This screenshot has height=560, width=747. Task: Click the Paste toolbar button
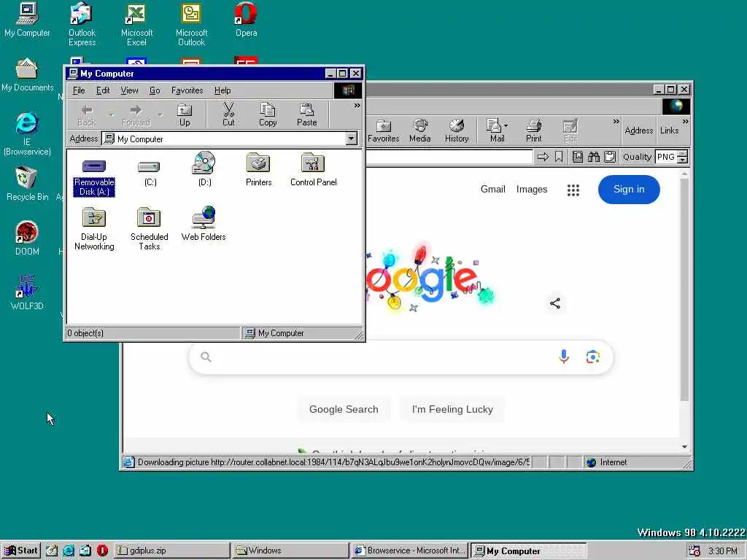pyautogui.click(x=307, y=115)
